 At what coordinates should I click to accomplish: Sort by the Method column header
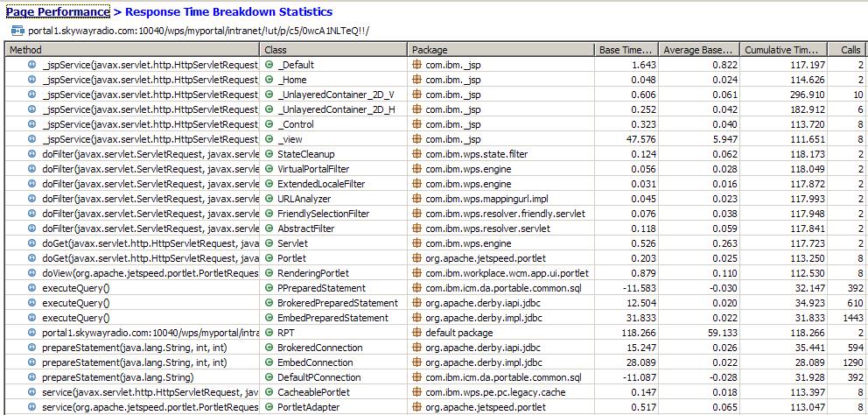132,50
